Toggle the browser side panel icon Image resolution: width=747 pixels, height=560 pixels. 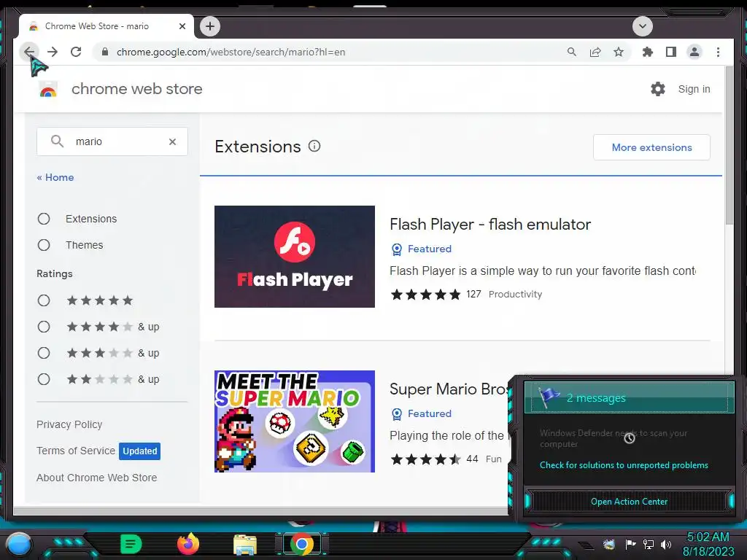pyautogui.click(x=671, y=52)
